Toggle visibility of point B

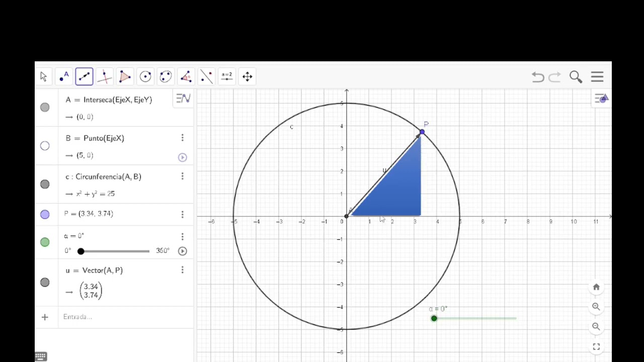pyautogui.click(x=45, y=146)
